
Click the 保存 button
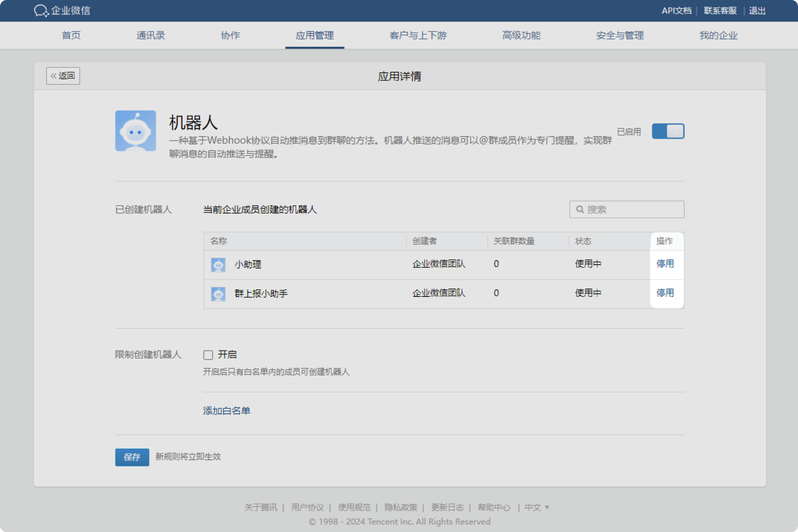(x=132, y=457)
